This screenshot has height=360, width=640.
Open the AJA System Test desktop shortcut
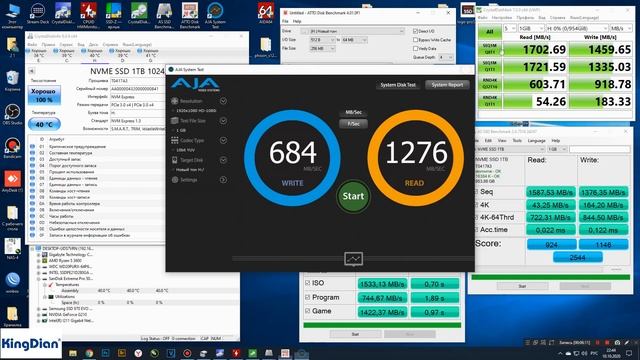[x=215, y=15]
